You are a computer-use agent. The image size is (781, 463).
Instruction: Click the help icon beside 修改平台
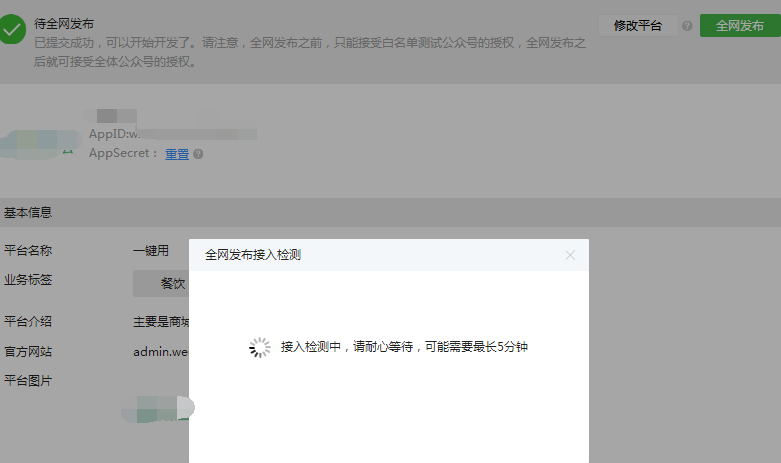687,26
